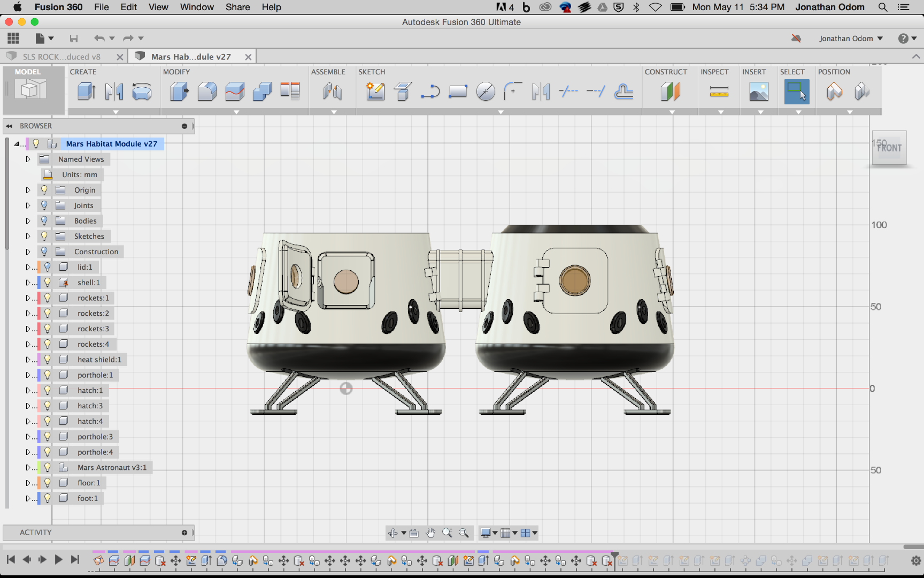924x578 pixels.
Task: Open the Joint tool in Assemble
Action: [332, 92]
